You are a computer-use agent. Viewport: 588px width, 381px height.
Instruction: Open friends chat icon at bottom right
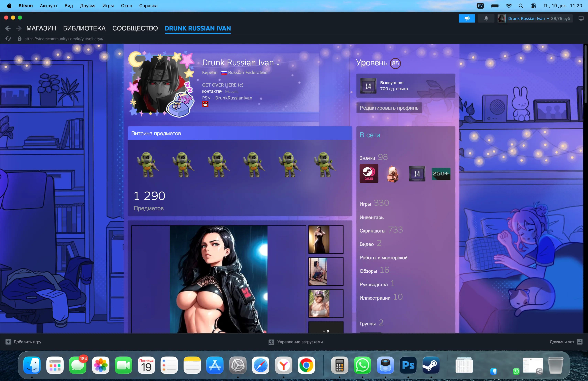(580, 342)
